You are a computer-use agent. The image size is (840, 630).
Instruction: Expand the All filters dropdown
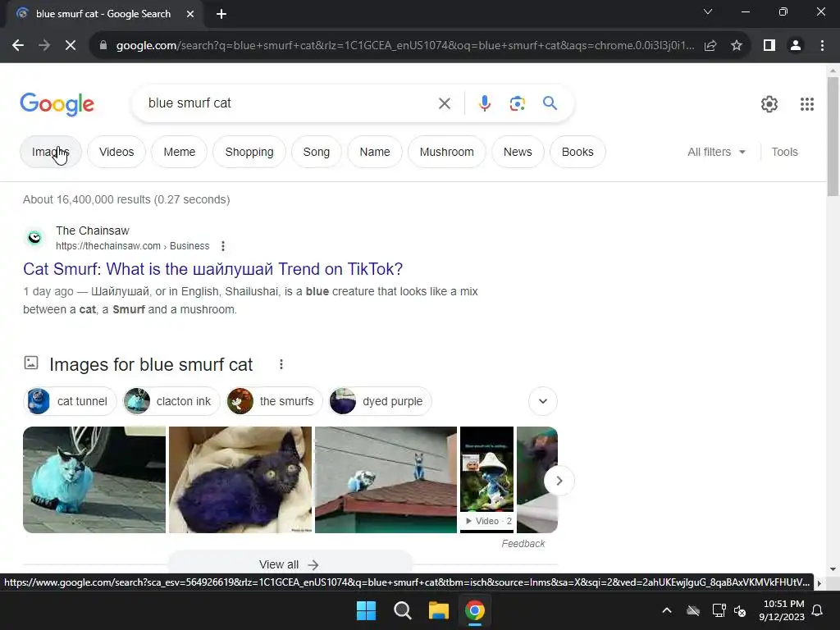click(x=716, y=152)
